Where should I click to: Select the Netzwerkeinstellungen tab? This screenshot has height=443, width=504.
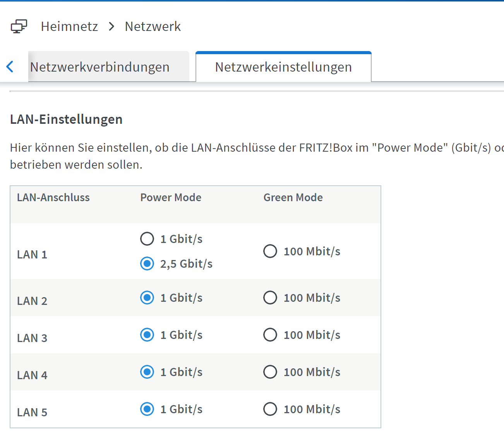[x=283, y=67]
